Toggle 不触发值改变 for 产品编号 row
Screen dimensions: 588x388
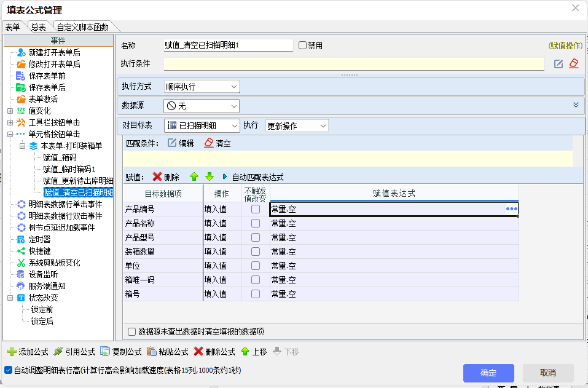click(x=256, y=209)
